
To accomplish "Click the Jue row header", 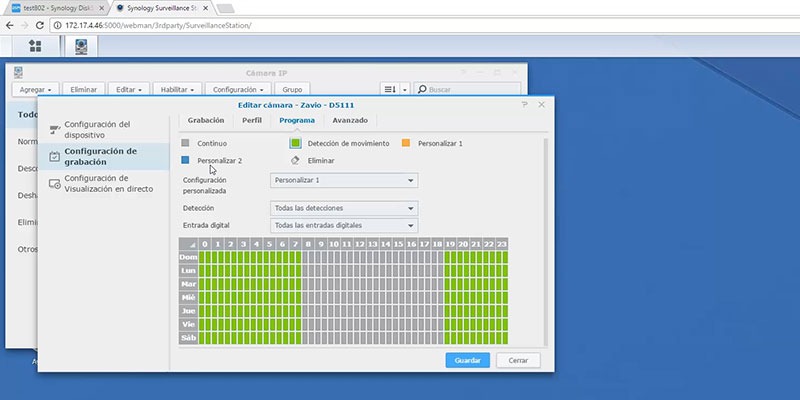I will [188, 311].
